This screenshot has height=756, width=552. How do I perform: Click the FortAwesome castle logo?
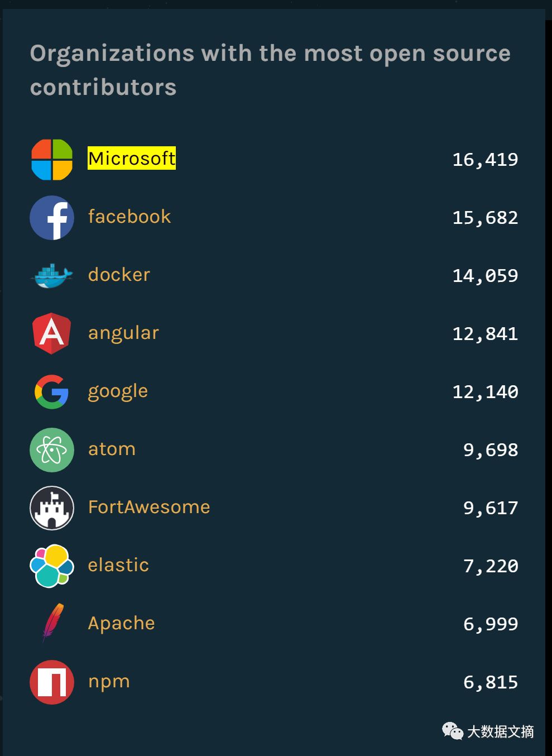coord(52,508)
